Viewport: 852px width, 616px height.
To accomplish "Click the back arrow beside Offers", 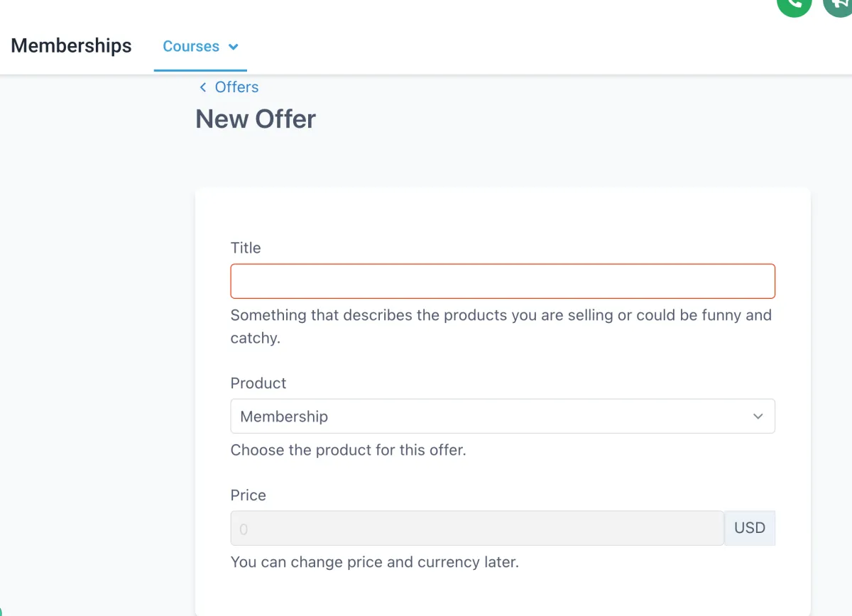I will [202, 87].
